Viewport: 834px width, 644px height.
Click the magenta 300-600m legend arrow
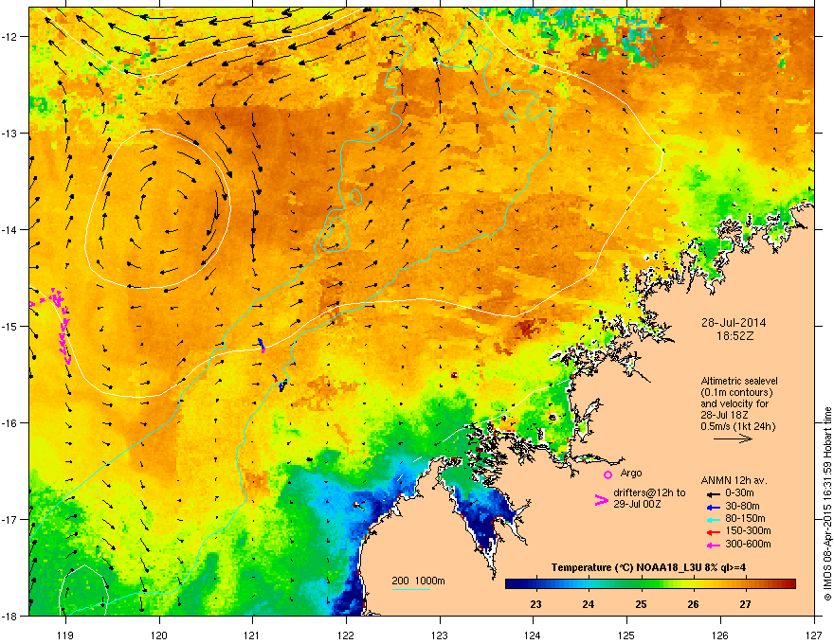click(714, 545)
